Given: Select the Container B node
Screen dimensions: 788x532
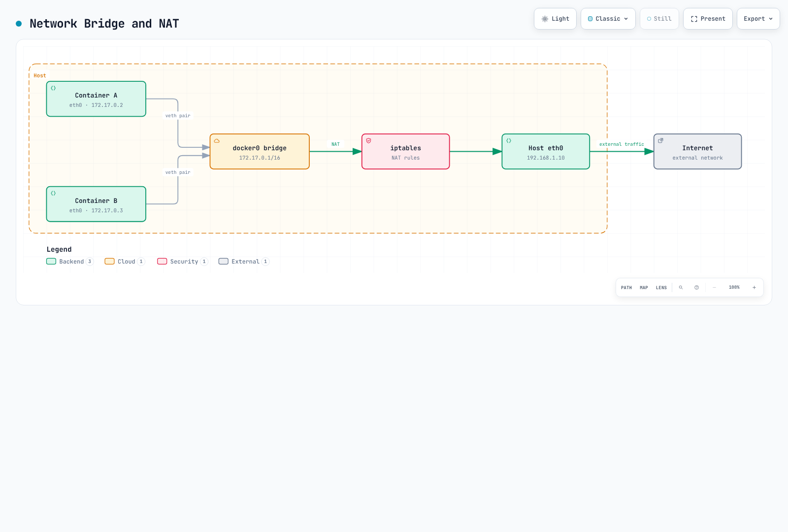Looking at the screenshot, I should 96,204.
